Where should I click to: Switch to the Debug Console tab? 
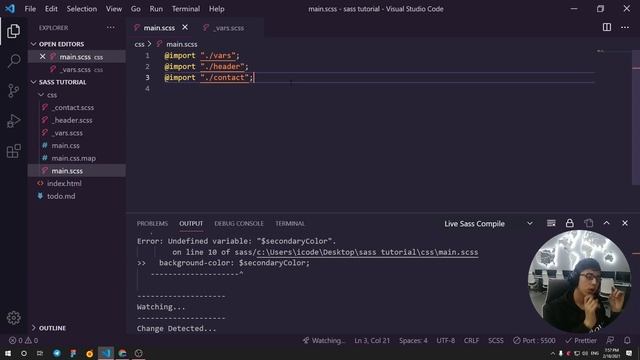point(239,223)
